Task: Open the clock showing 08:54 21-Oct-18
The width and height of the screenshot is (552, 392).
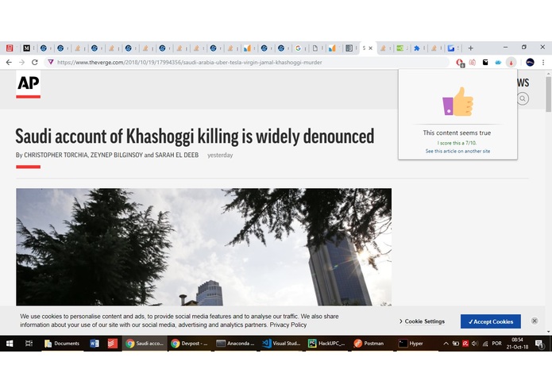Action: click(x=517, y=344)
